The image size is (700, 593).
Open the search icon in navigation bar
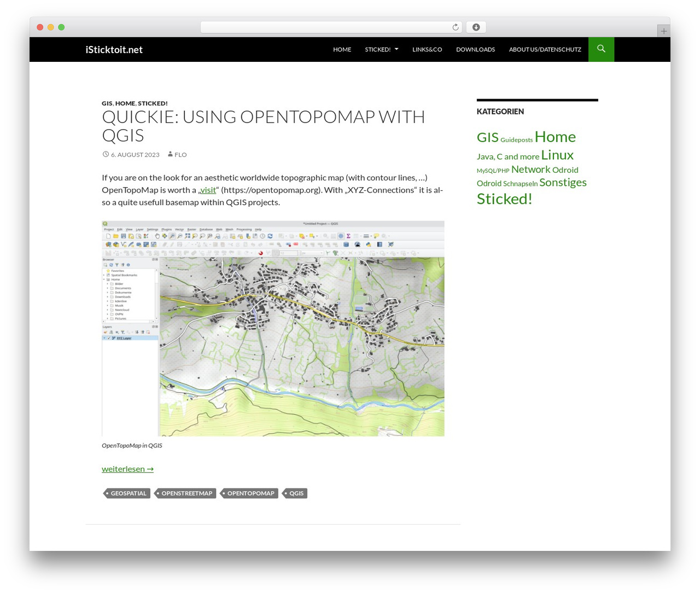pos(601,49)
